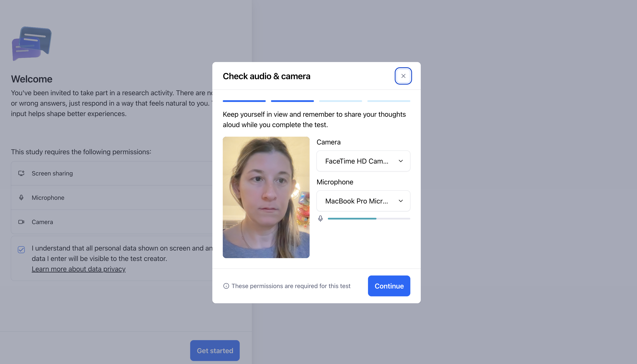This screenshot has width=637, height=364.
Task: Click the Camera icon in permissions list
Action: coord(21,222)
